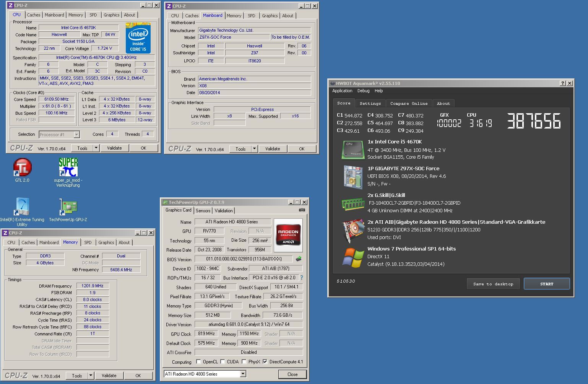Click CPU-Z CPU window title icon
Image resolution: width=588 pixels, height=384 pixels.
coord(11,5)
